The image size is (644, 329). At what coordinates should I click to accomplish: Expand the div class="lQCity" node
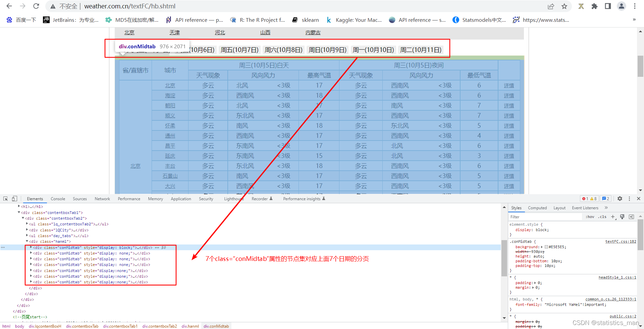[x=27, y=230]
